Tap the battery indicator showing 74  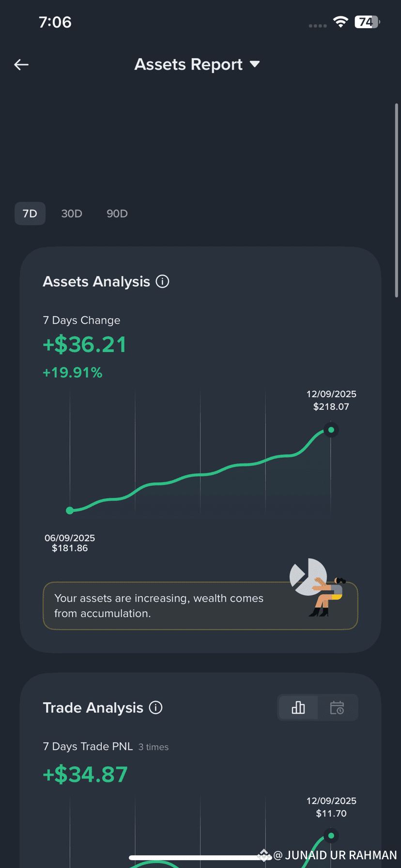pyautogui.click(x=367, y=22)
